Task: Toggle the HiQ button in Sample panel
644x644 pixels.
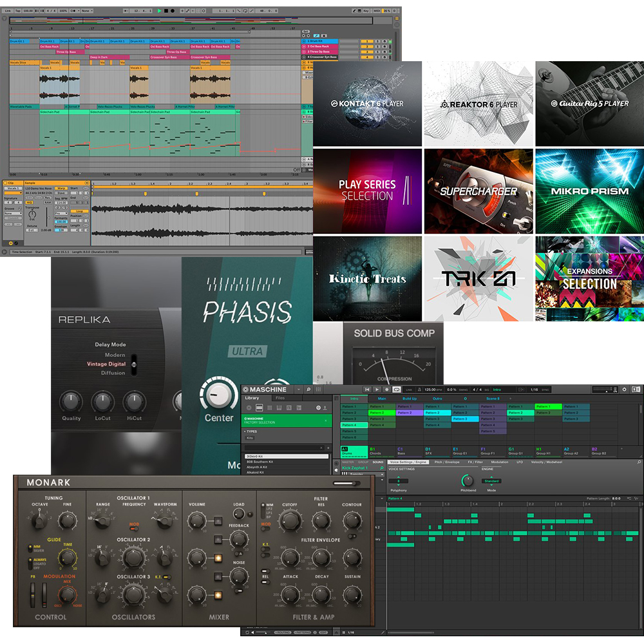Action: [29, 202]
